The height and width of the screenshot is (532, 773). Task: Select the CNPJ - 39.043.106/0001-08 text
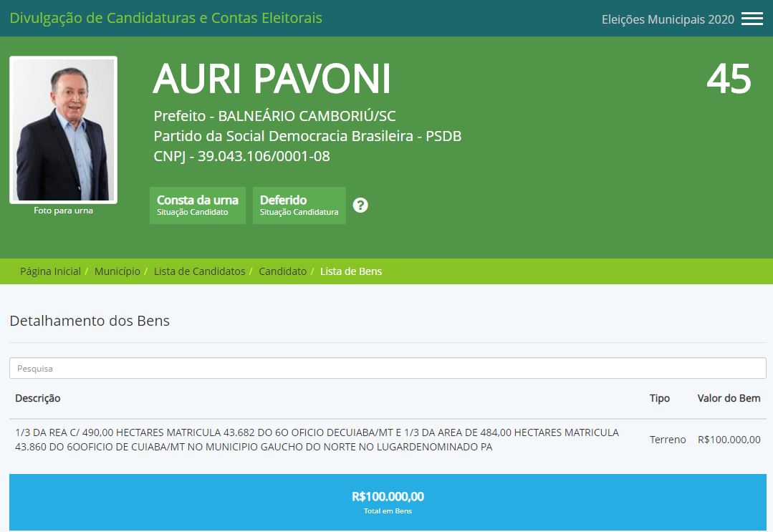pyautogui.click(x=241, y=156)
